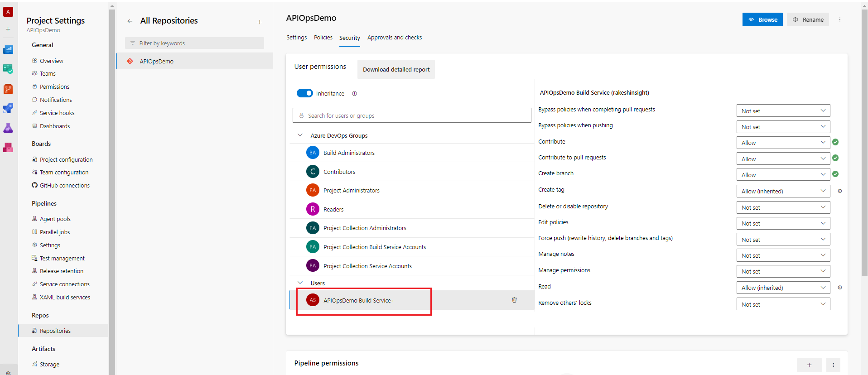Screen dimensions: 868x375
Task: Open Force push permission dropdown
Action: (x=783, y=240)
